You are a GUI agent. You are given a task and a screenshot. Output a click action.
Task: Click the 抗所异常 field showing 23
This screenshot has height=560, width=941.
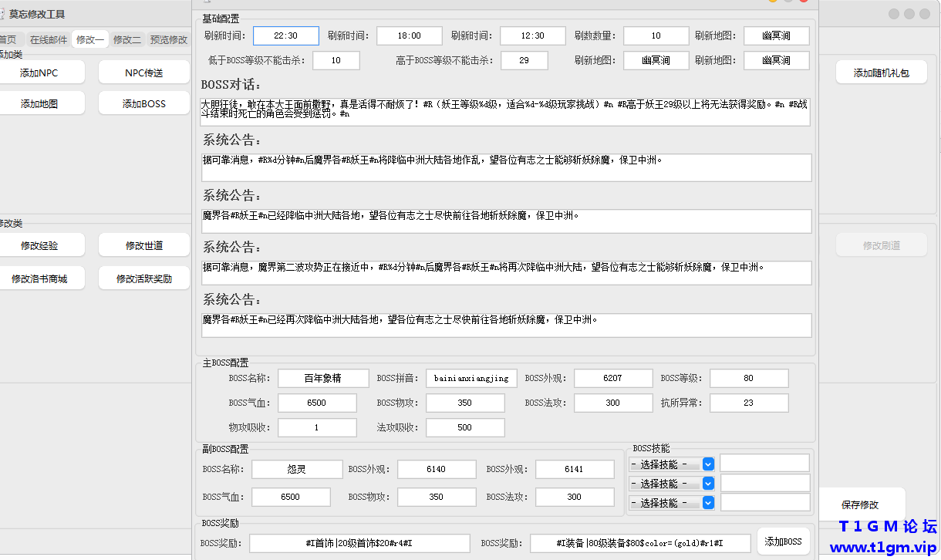coord(749,403)
